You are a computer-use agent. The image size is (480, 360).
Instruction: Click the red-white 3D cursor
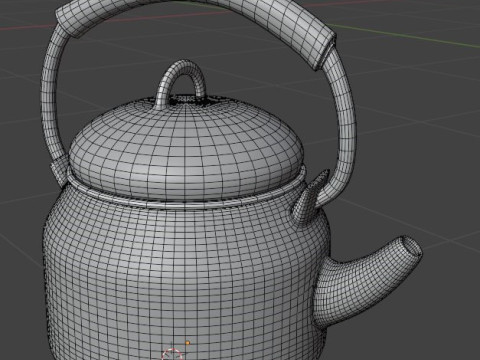point(172,355)
